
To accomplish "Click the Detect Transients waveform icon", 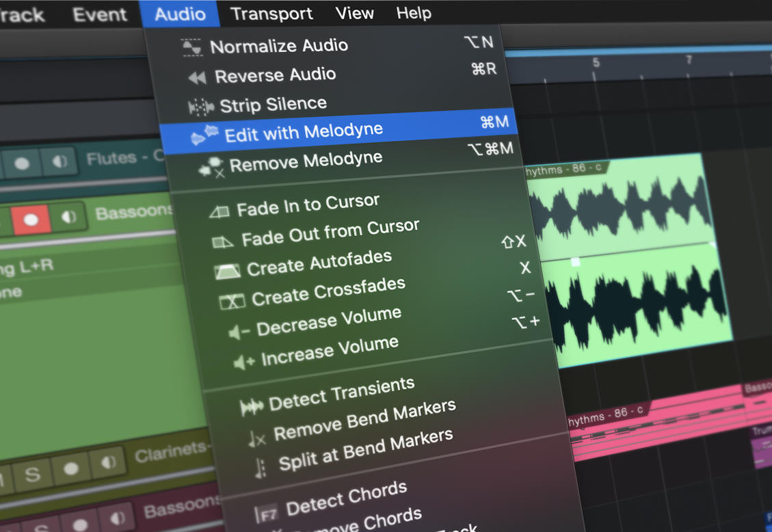I will pos(252,407).
